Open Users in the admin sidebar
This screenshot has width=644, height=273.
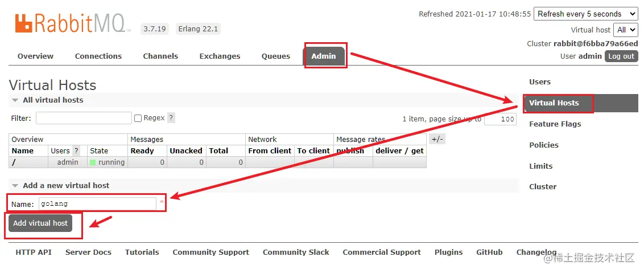point(540,82)
